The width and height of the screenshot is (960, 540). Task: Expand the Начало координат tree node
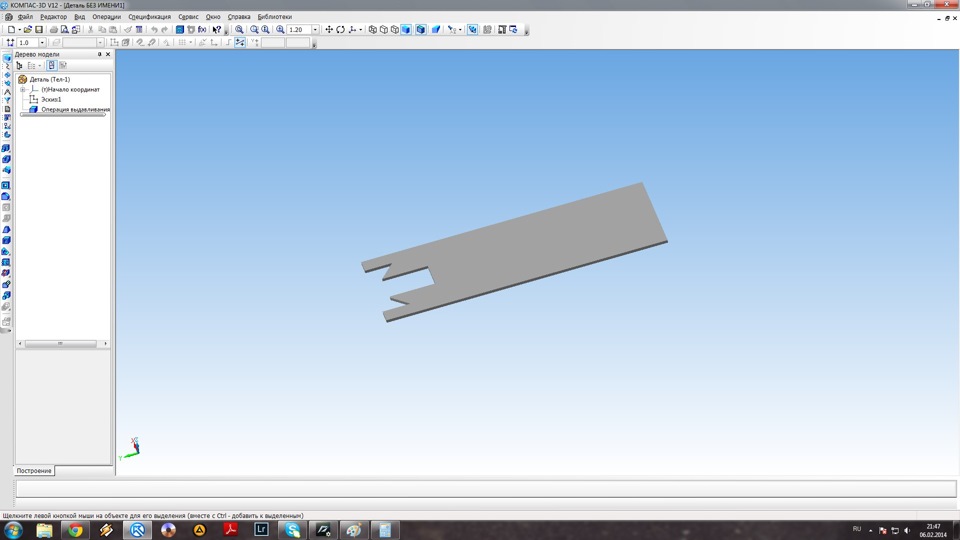(x=22, y=89)
